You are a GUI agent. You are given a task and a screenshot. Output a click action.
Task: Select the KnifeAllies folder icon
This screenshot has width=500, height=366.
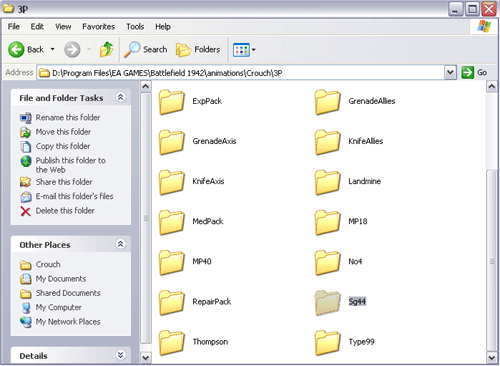coord(327,142)
